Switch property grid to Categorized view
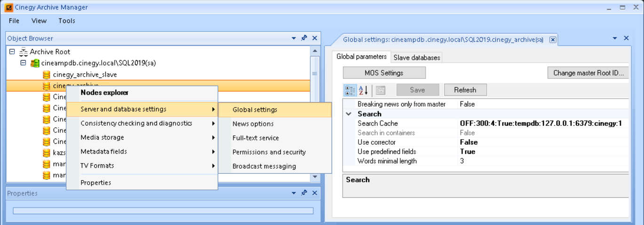The height and width of the screenshot is (225, 644). click(350, 90)
